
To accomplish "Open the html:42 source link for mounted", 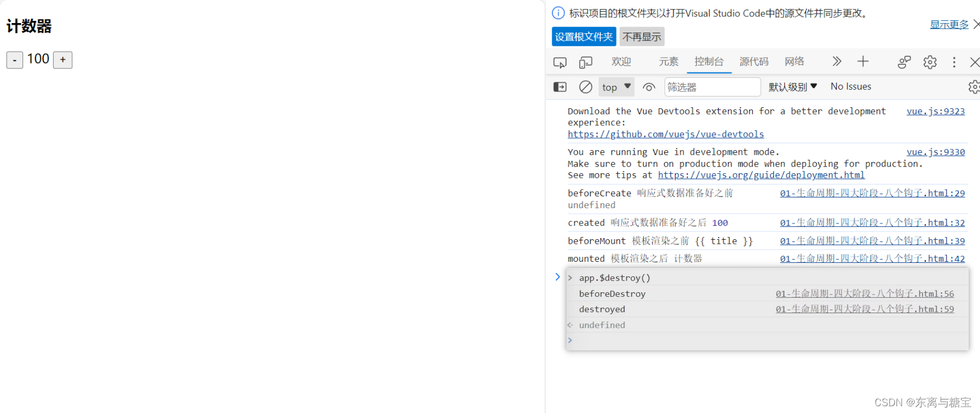I will 872,258.
